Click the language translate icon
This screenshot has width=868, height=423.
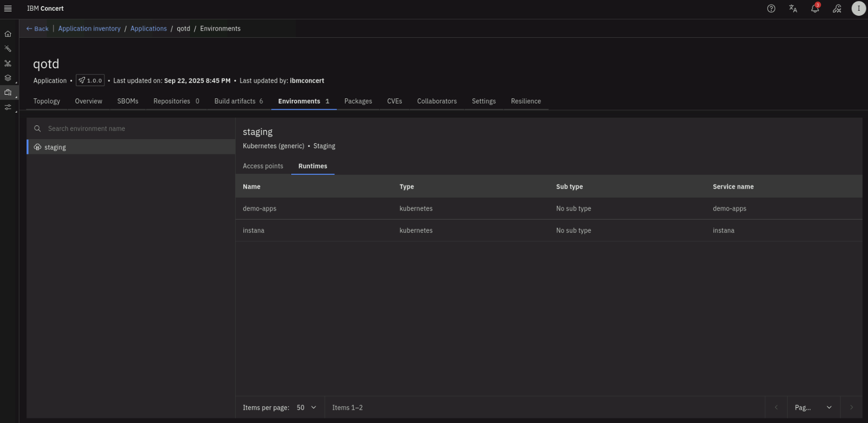[x=793, y=9]
